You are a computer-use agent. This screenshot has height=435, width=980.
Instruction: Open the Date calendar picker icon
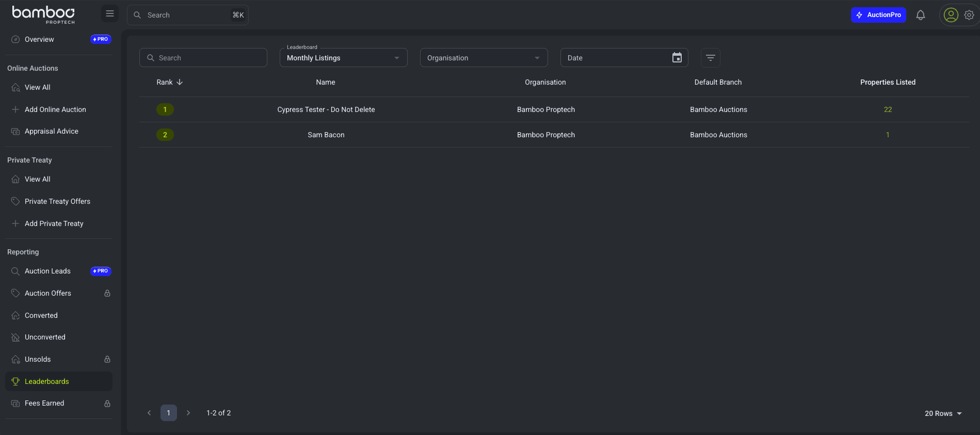click(677, 58)
